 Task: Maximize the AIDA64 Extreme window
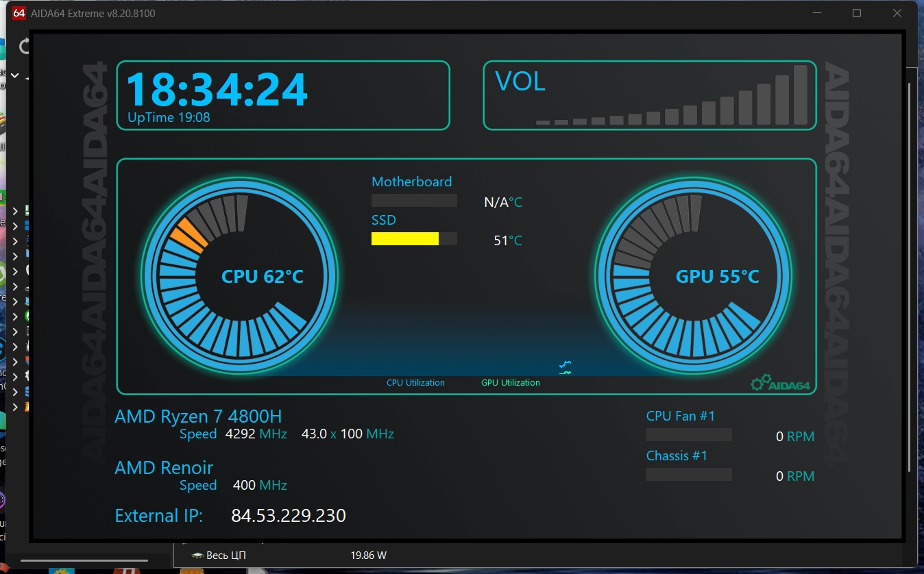tap(857, 13)
